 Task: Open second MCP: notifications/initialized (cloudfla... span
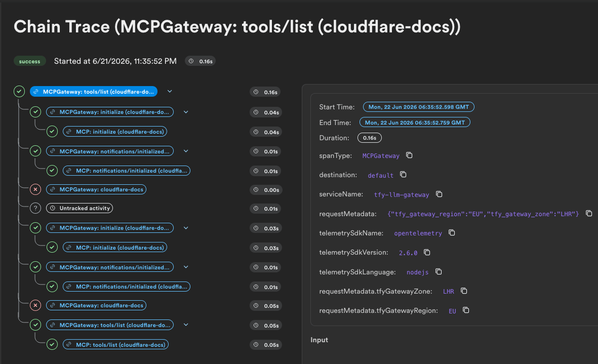pyautogui.click(x=126, y=287)
